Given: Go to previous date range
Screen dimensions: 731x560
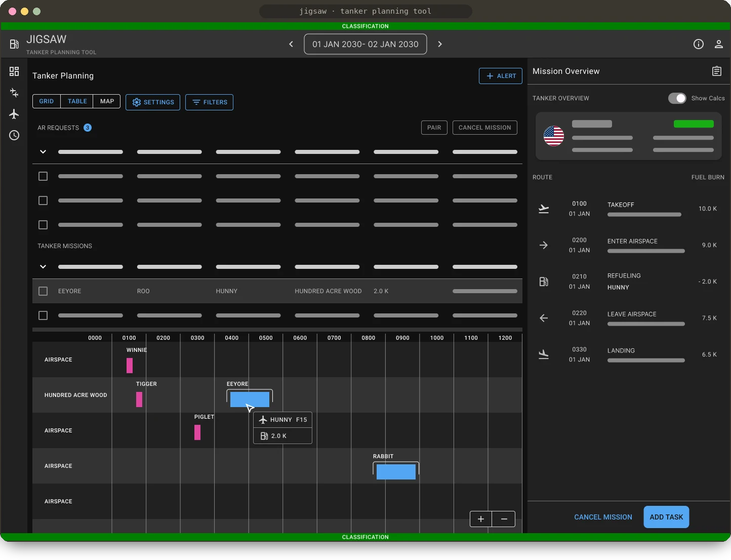Looking at the screenshot, I should tap(291, 44).
